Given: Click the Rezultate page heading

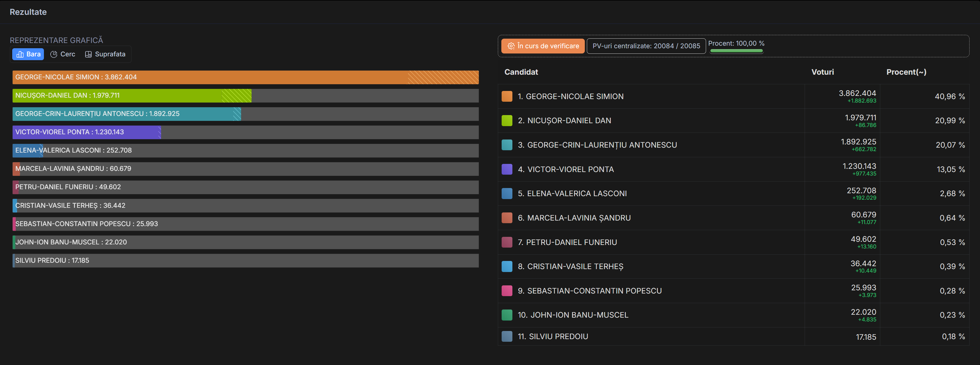Looking at the screenshot, I should [28, 12].
